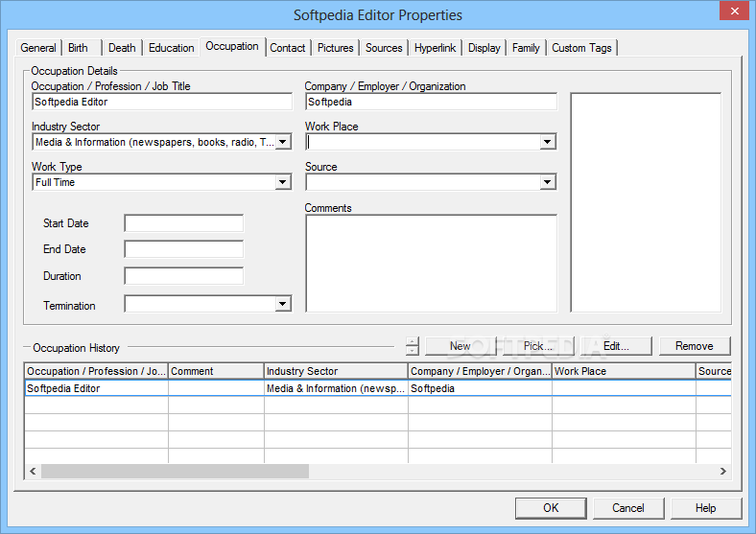Image resolution: width=756 pixels, height=534 pixels.
Task: Expand the Termination dropdown arrow
Action: 283,304
